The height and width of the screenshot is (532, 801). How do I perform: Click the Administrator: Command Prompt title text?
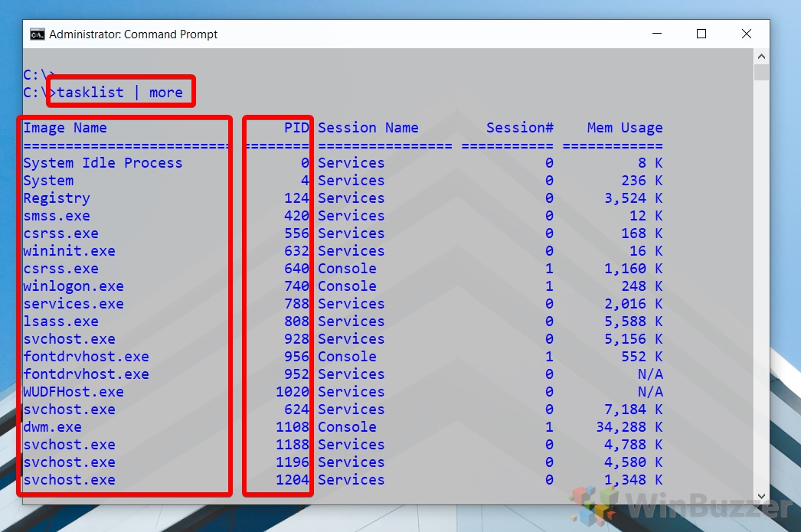133,34
